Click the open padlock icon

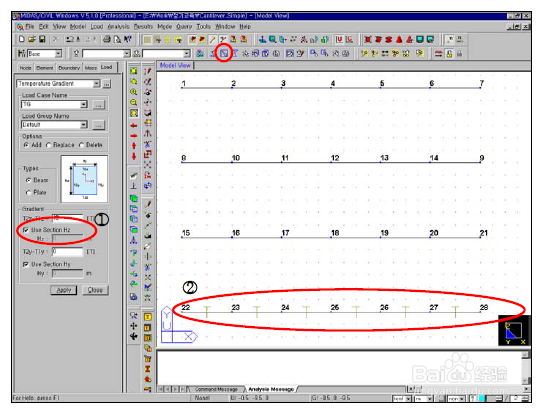click(449, 54)
